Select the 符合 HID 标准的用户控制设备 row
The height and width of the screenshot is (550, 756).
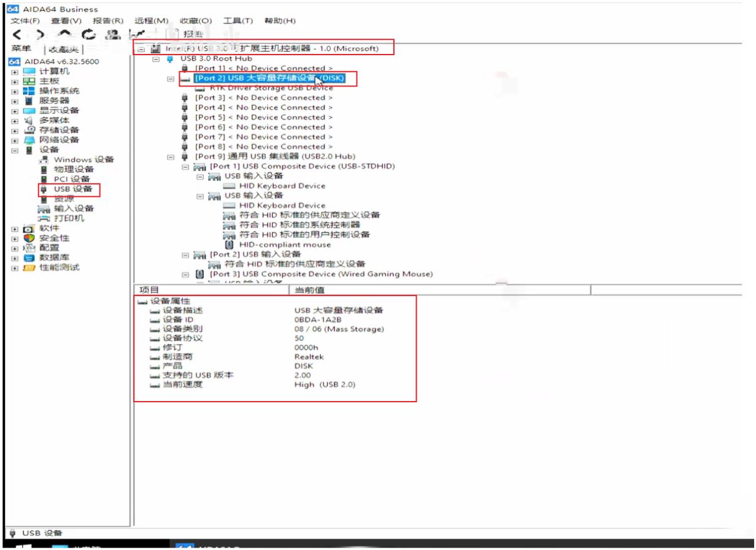304,235
